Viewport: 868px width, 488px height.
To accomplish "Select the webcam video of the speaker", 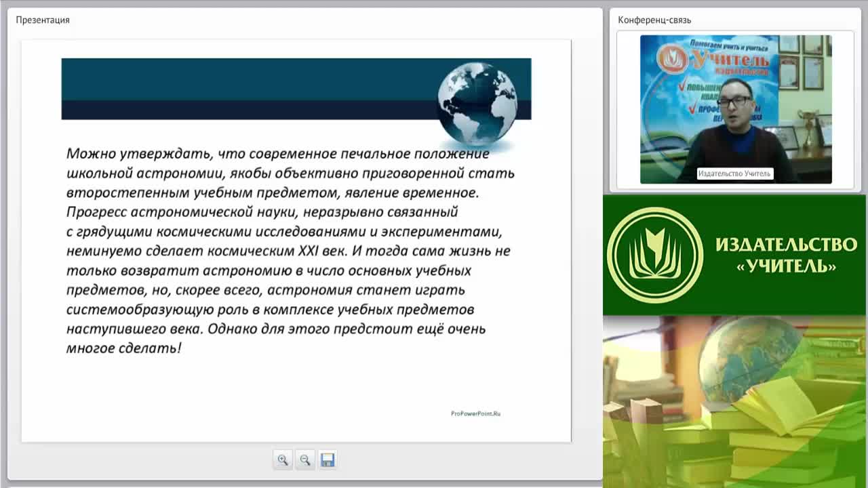I will click(x=736, y=109).
